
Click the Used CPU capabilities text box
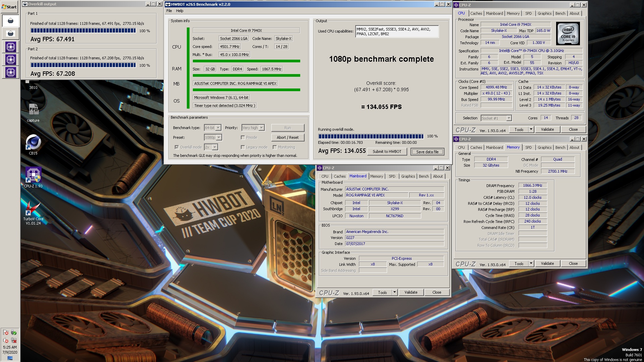(x=397, y=32)
